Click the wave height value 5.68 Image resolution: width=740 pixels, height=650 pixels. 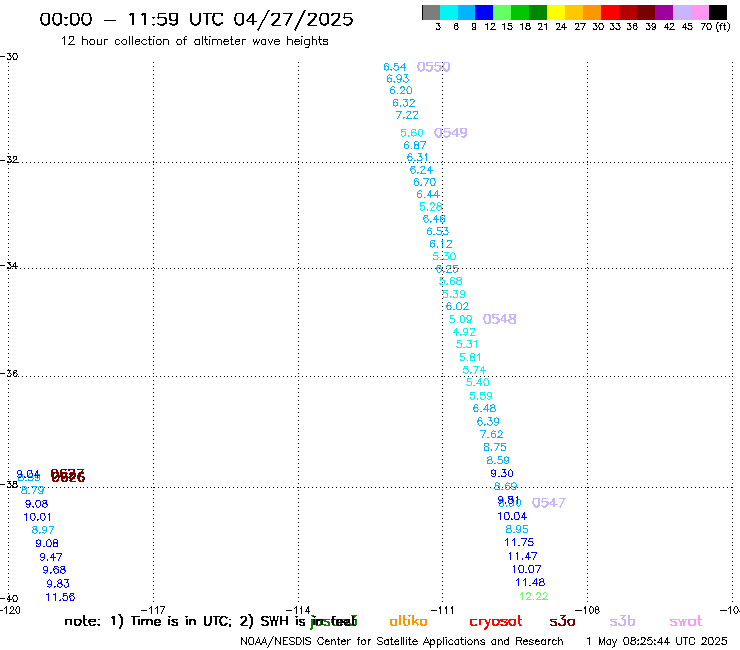(x=450, y=281)
